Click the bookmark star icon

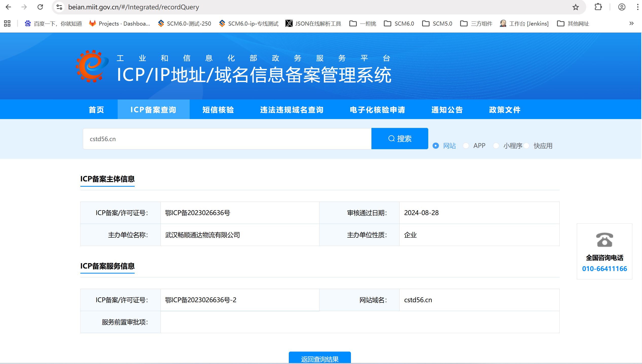click(x=576, y=7)
